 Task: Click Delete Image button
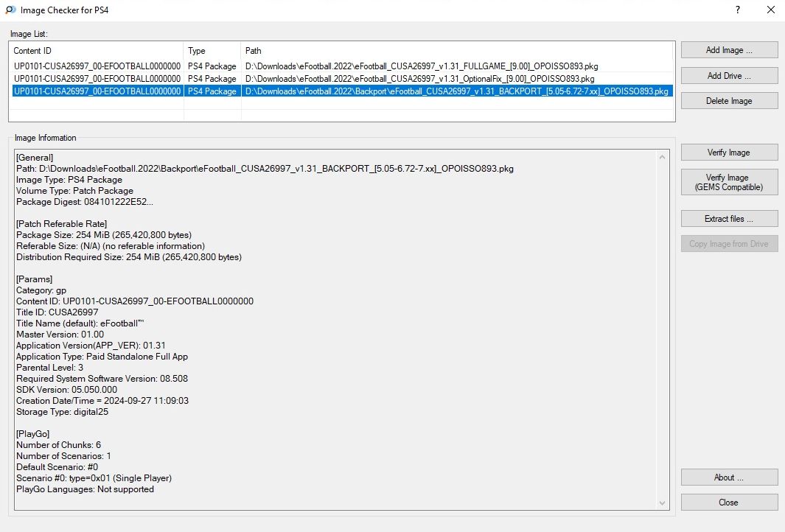[729, 101]
